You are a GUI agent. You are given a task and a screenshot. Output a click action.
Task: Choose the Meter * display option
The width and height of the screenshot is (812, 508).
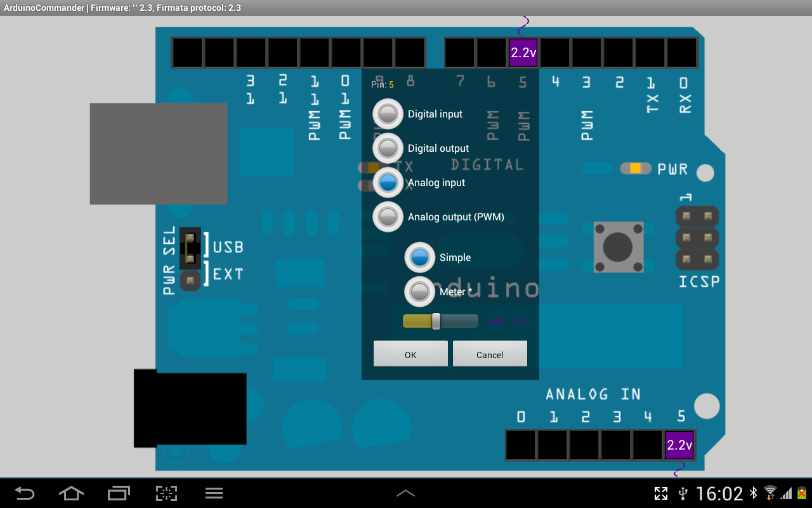(419, 292)
